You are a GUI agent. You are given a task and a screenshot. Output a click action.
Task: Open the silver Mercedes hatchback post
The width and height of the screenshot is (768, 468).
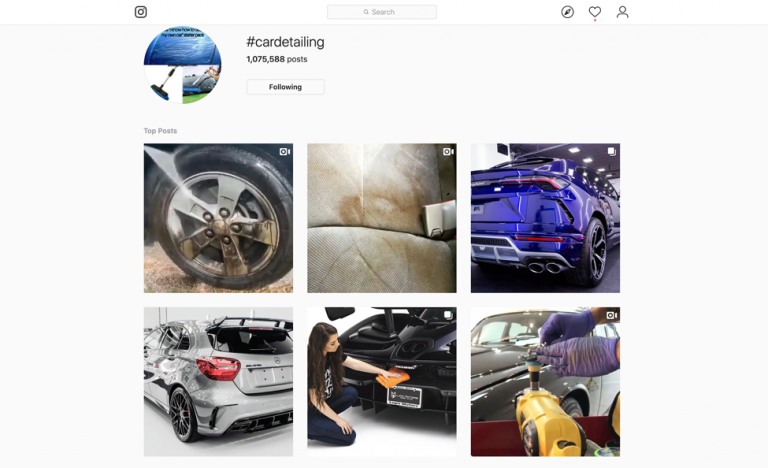coord(218,382)
